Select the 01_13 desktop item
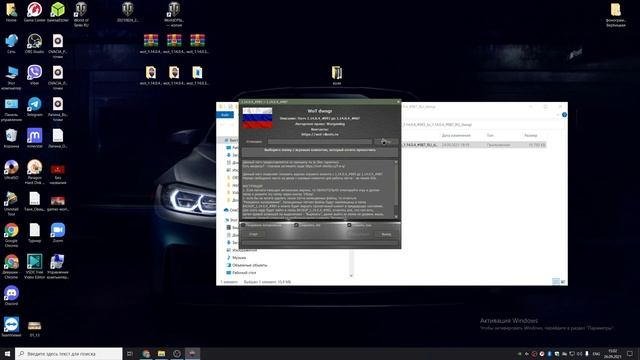 34,328
